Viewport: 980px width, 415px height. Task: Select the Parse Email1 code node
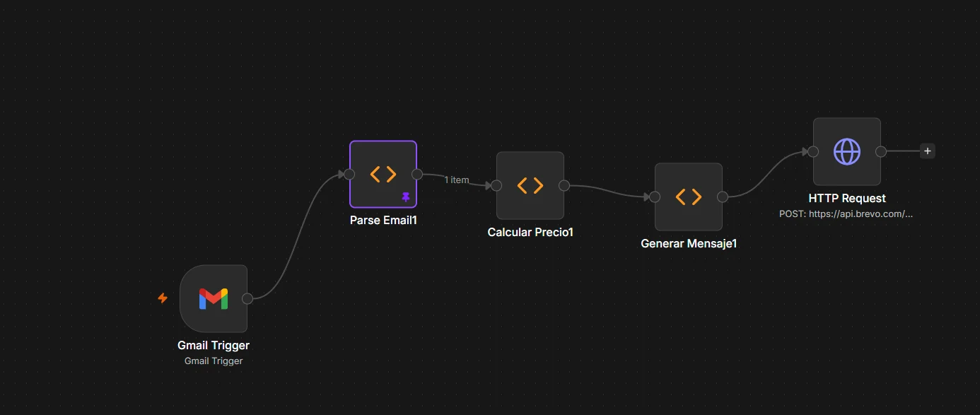click(383, 174)
